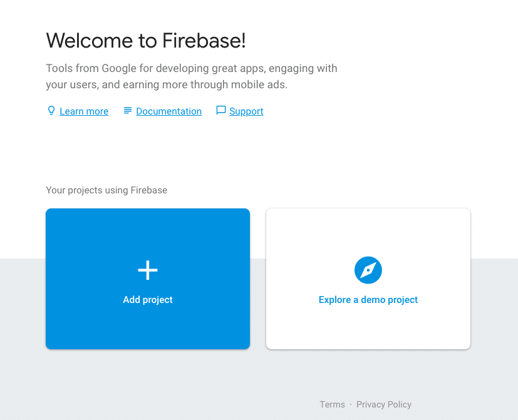Open the Documentation link
This screenshot has height=420, width=518.
(168, 111)
